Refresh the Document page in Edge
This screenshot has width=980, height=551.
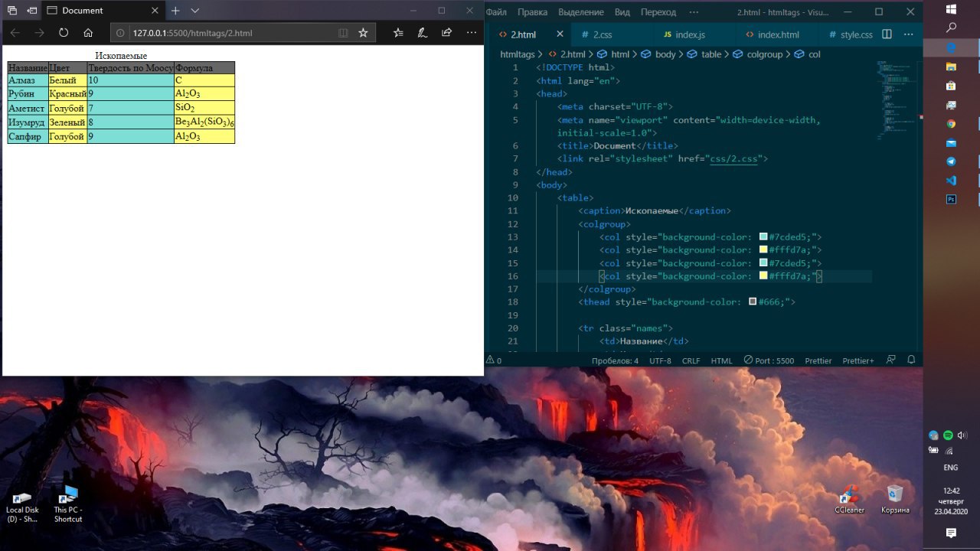coord(64,33)
